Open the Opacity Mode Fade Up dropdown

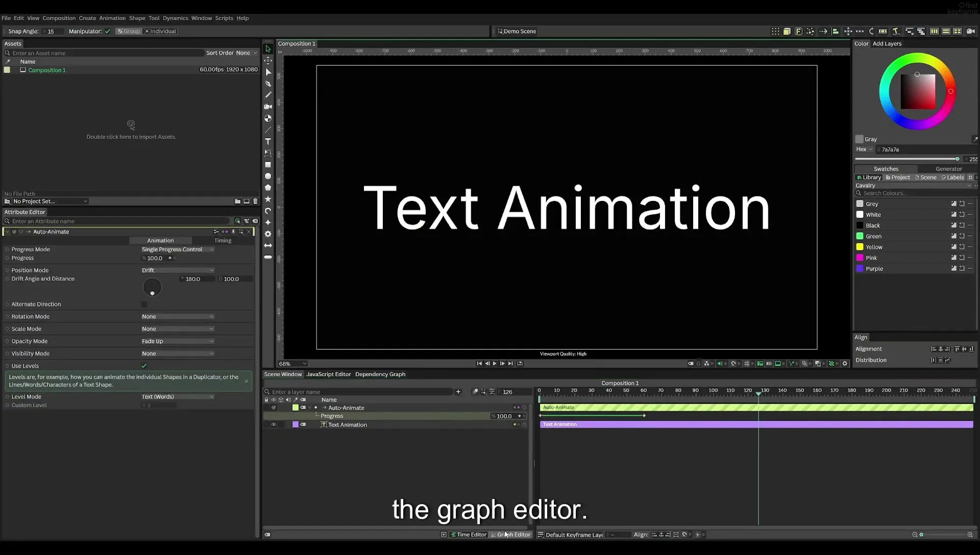coord(178,341)
